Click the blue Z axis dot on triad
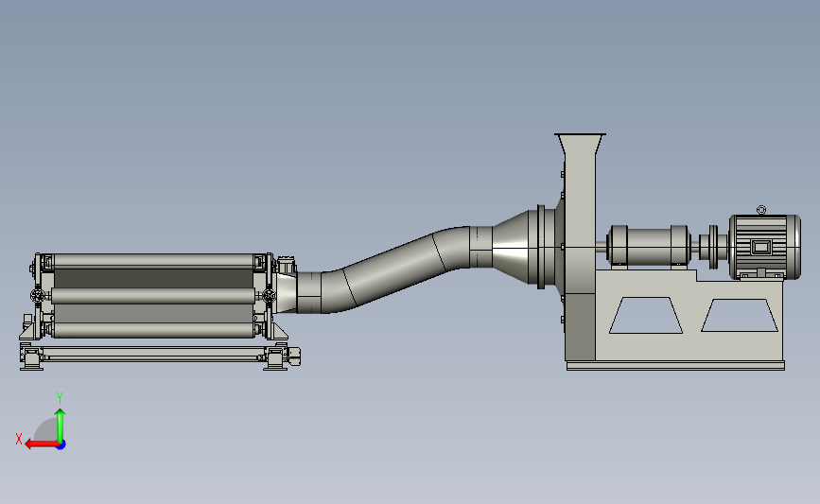The image size is (820, 504). [61, 445]
